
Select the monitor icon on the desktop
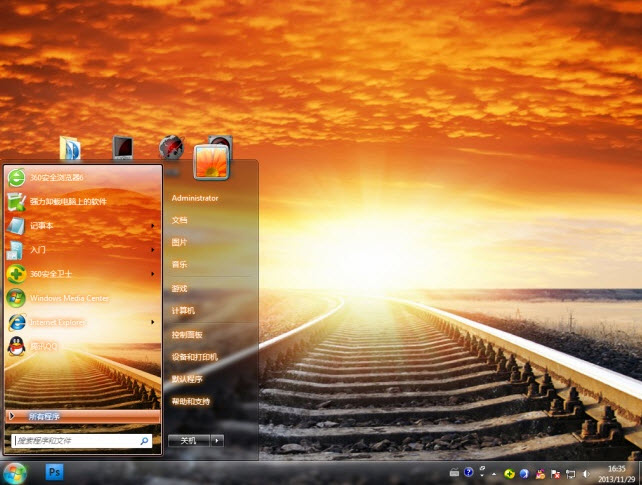(123, 148)
